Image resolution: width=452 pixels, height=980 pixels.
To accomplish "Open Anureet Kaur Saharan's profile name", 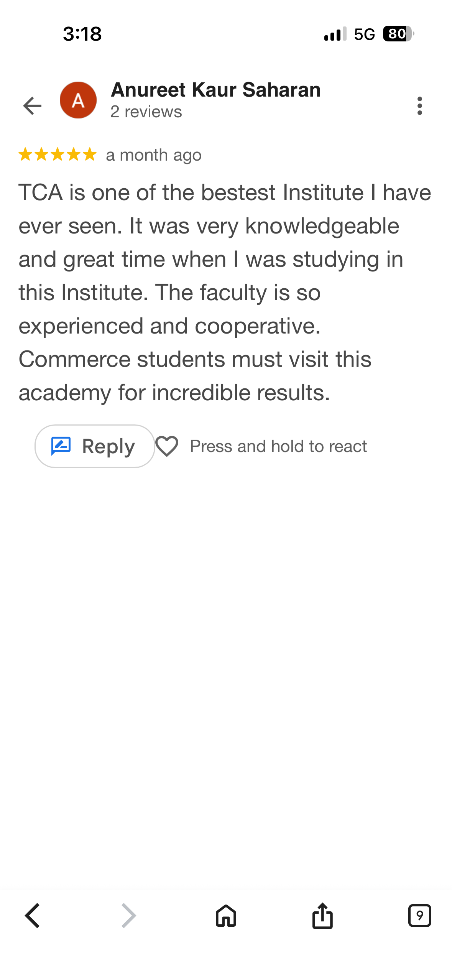I will pyautogui.click(x=215, y=90).
